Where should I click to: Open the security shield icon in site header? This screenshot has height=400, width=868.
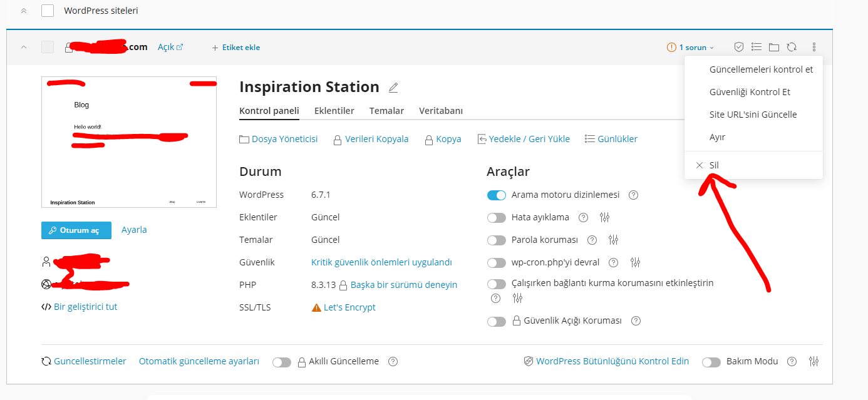739,47
